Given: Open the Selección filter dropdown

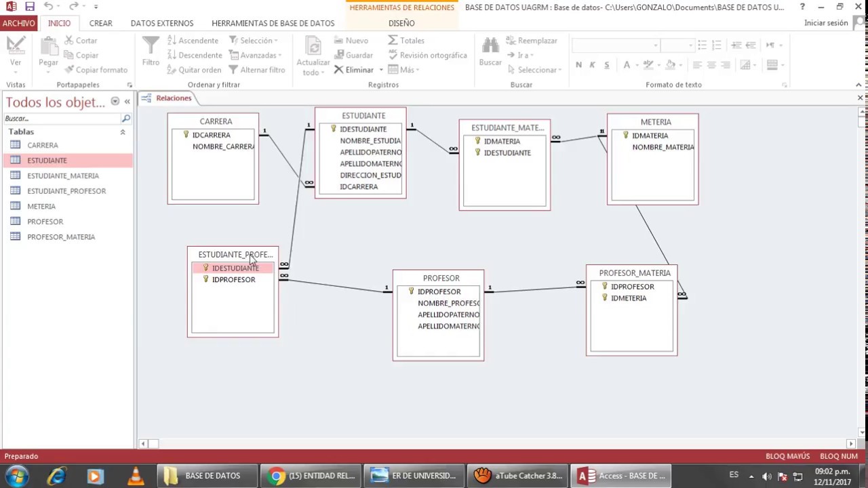Looking at the screenshot, I should (x=253, y=41).
